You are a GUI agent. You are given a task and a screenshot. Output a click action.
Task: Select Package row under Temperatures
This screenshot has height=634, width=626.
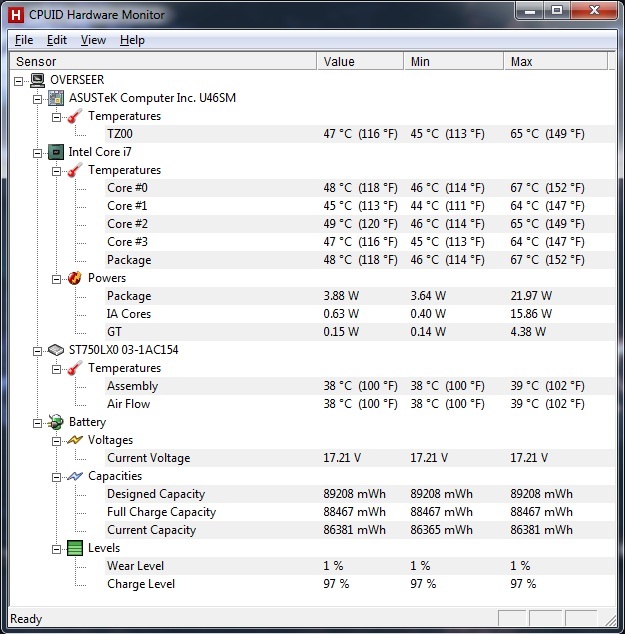pyautogui.click(x=360, y=260)
